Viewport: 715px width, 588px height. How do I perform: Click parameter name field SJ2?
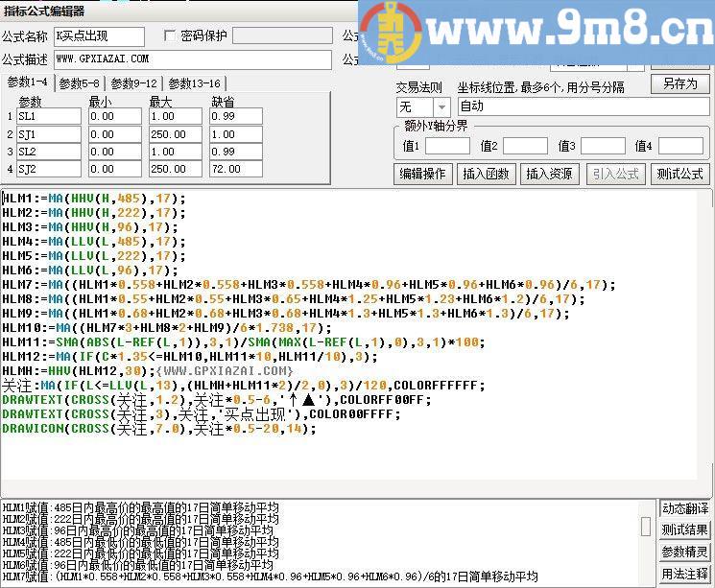click(x=49, y=169)
